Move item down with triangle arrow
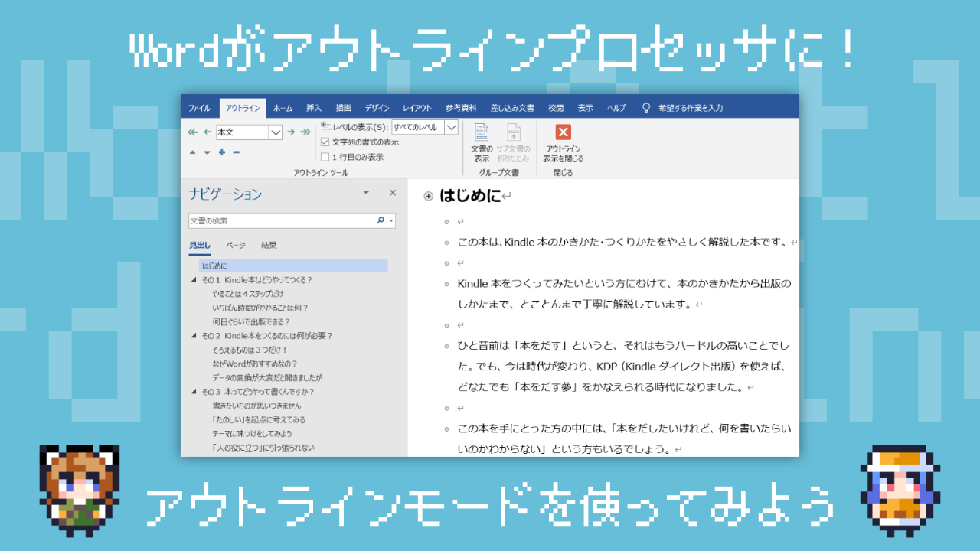The height and width of the screenshot is (551, 980). click(x=207, y=152)
